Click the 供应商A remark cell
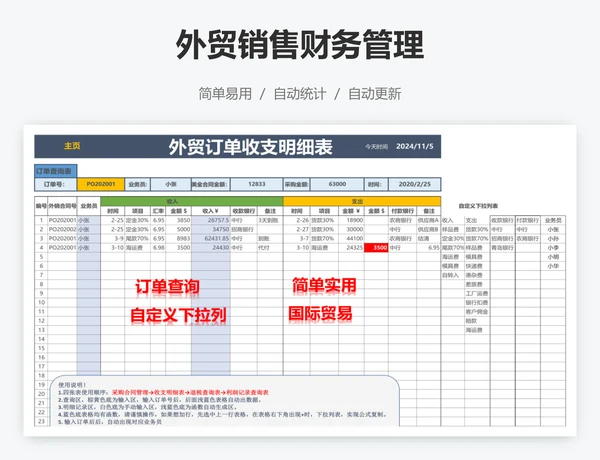 pos(428,220)
